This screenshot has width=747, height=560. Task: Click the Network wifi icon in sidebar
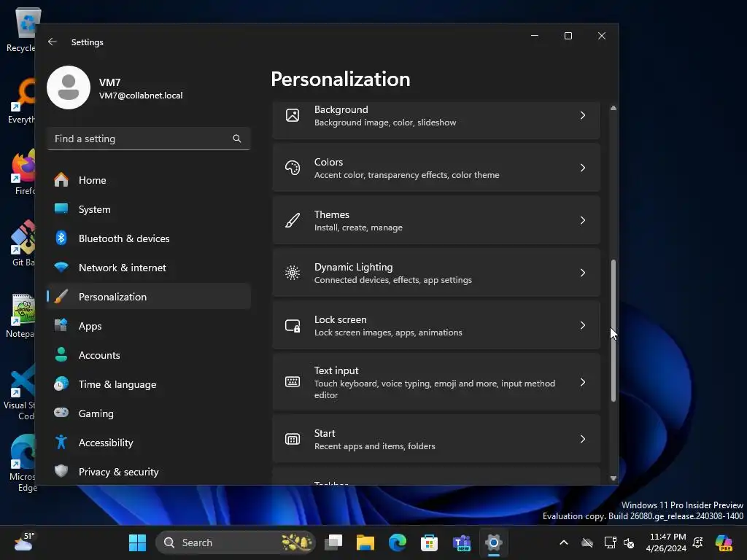tap(61, 267)
